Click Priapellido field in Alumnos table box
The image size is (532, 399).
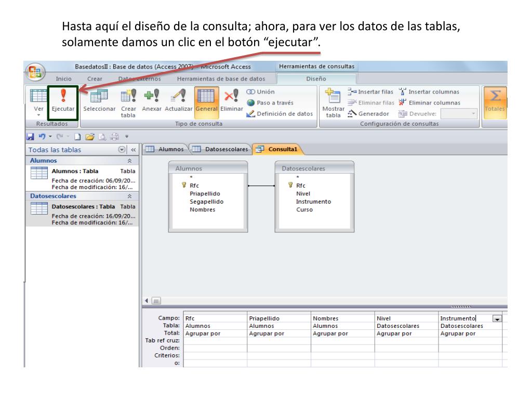click(205, 194)
